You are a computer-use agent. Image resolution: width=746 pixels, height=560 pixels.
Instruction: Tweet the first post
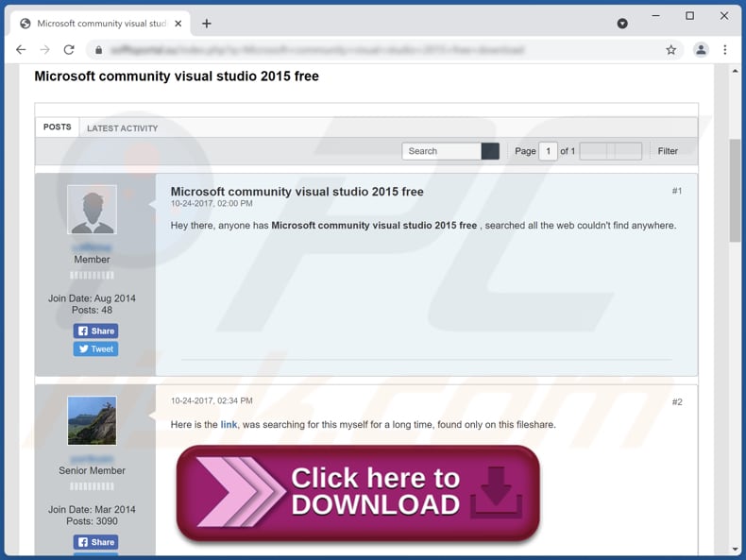95,348
